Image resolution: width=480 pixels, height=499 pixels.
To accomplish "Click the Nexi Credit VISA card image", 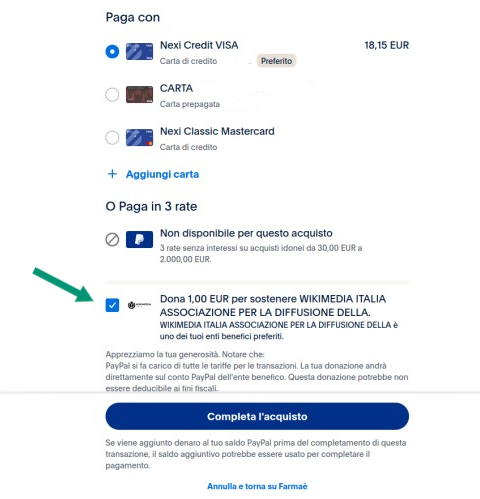I will (x=139, y=52).
